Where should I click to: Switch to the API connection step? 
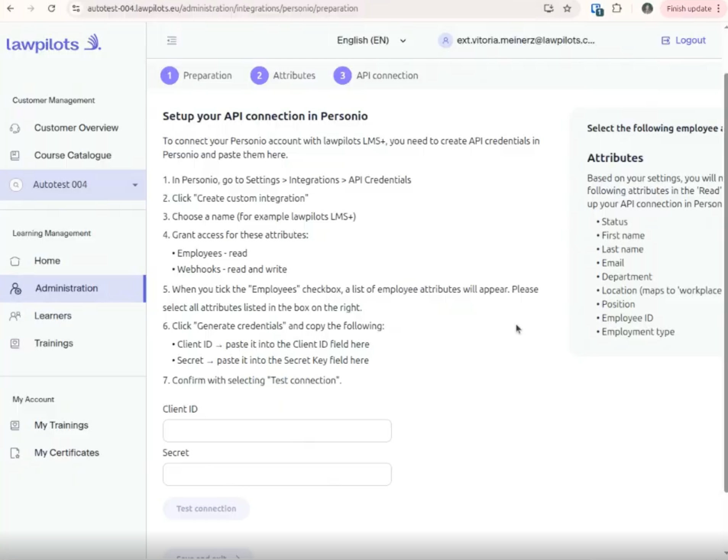(376, 76)
